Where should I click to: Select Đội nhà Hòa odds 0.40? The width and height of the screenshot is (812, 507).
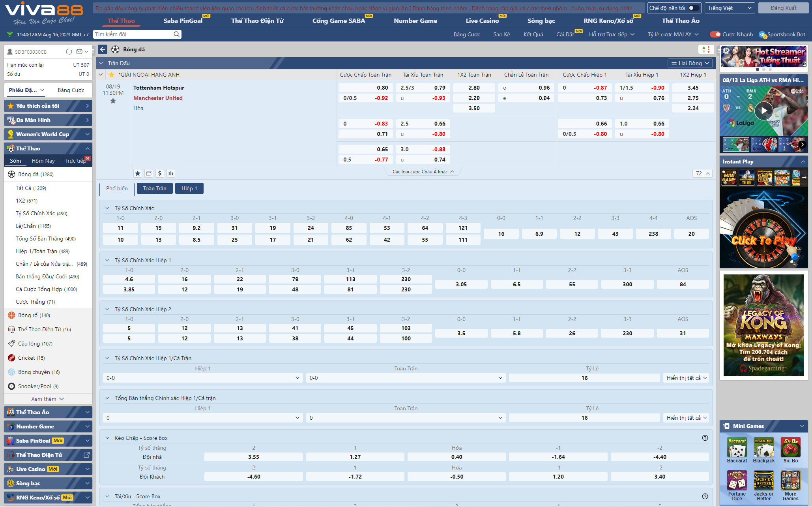(x=457, y=457)
